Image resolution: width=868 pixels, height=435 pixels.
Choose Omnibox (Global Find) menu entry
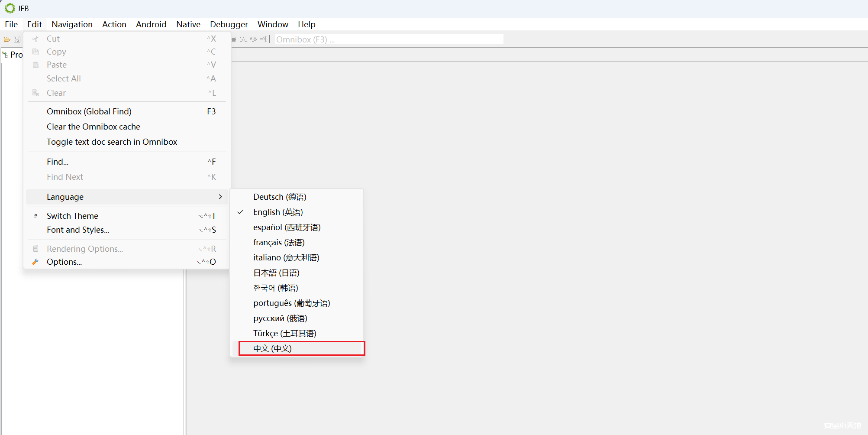[89, 111]
